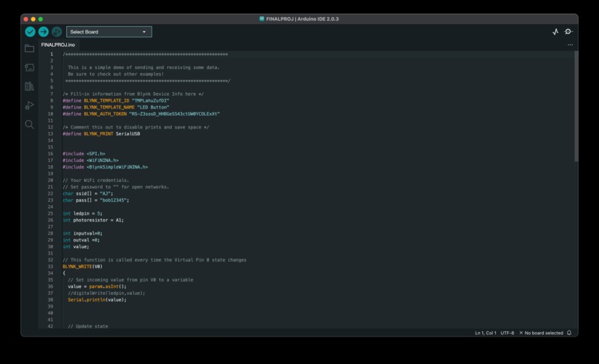
Task: Open the Library Manager sidebar icon
Action: (30, 86)
